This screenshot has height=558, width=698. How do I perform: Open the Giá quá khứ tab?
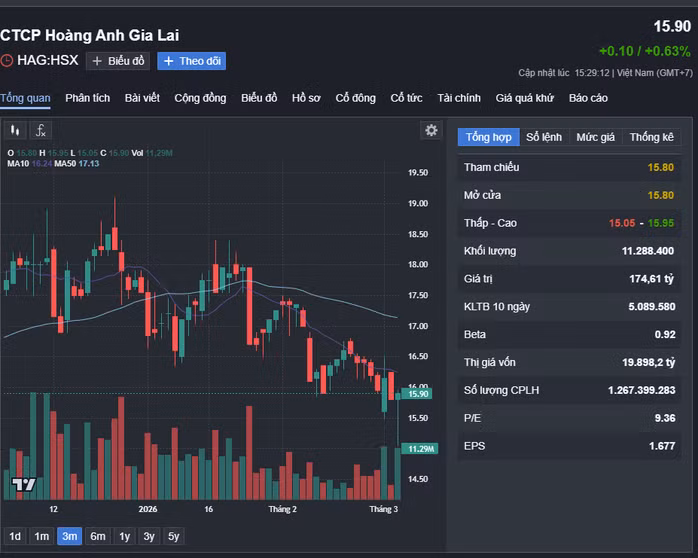coord(525,98)
